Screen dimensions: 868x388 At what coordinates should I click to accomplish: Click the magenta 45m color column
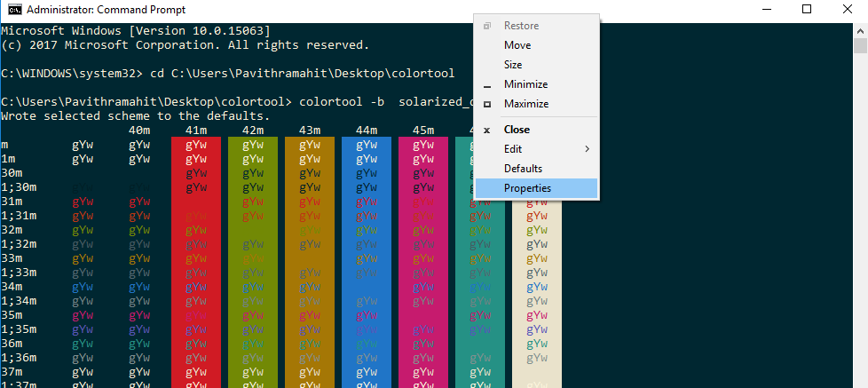click(423, 266)
